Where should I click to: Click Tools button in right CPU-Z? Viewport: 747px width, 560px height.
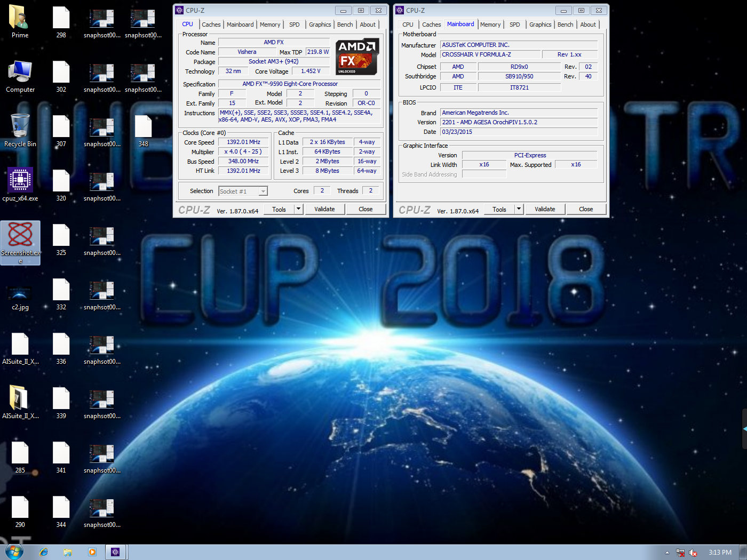[499, 209]
